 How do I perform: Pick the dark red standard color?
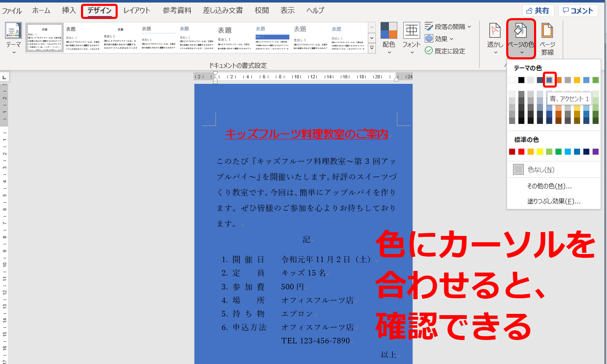tap(512, 152)
